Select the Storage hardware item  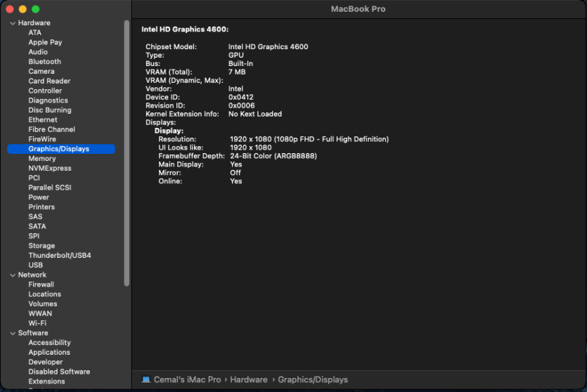pyautogui.click(x=41, y=246)
